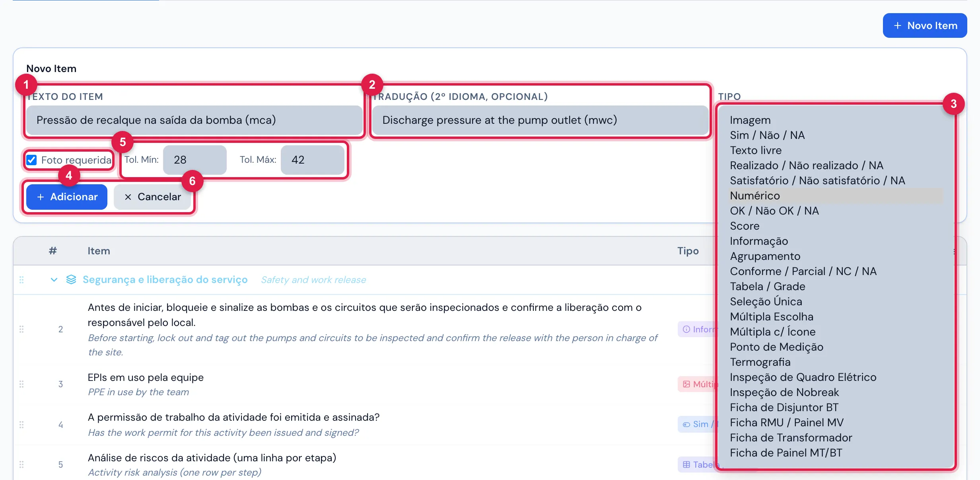980x480 pixels.
Task: Collapse the Segurança e liberação do serviço group
Action: point(54,280)
